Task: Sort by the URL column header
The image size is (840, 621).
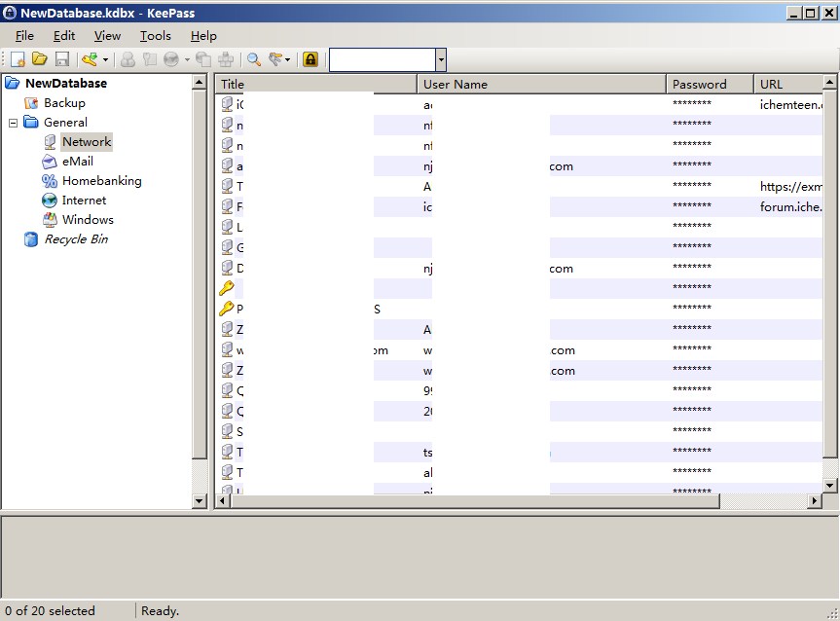Action: pos(788,84)
